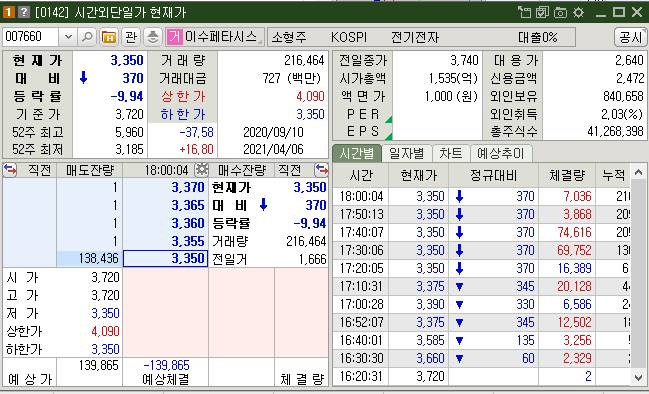Viewport: 649px width, 394px height.
Task: Click the 대출0% label
Action: (538, 37)
